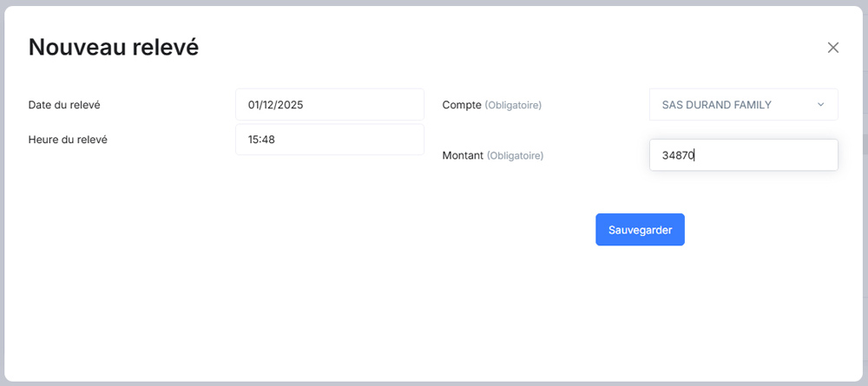Click the "Heure du relevé" label
Image resolution: width=868 pixels, height=386 pixels.
click(x=68, y=140)
